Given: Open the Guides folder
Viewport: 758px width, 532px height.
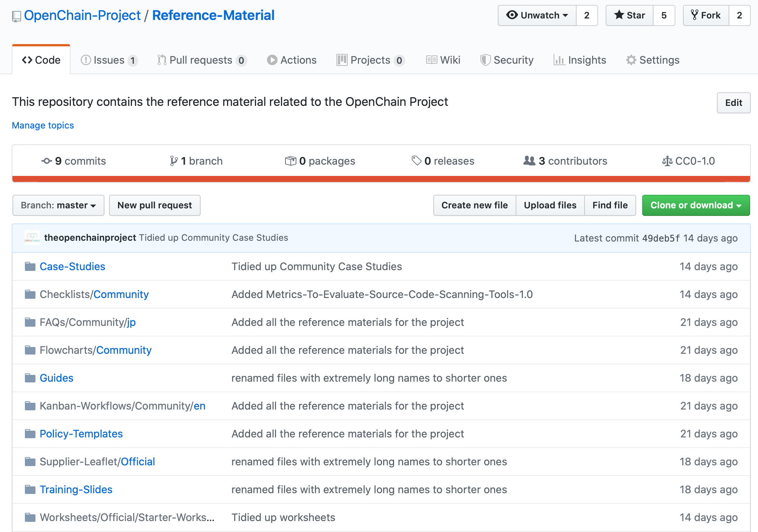Looking at the screenshot, I should click(x=57, y=378).
